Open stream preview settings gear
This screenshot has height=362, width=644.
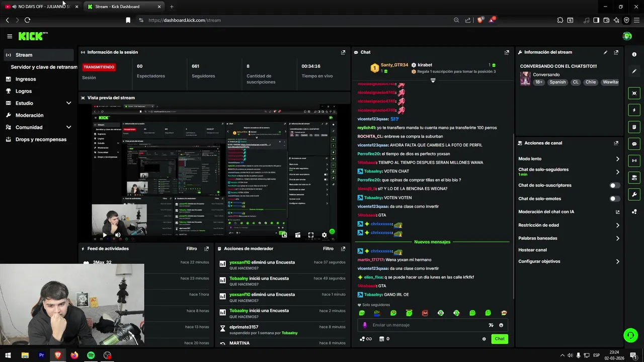click(324, 235)
